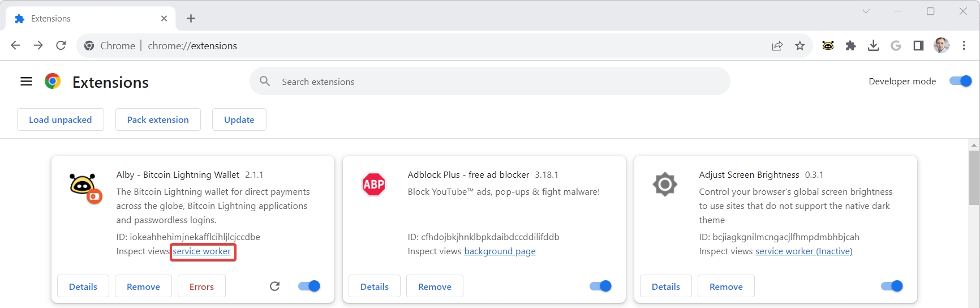Turn off Developer mode toggle
The height and width of the screenshot is (308, 980).
pos(960,81)
